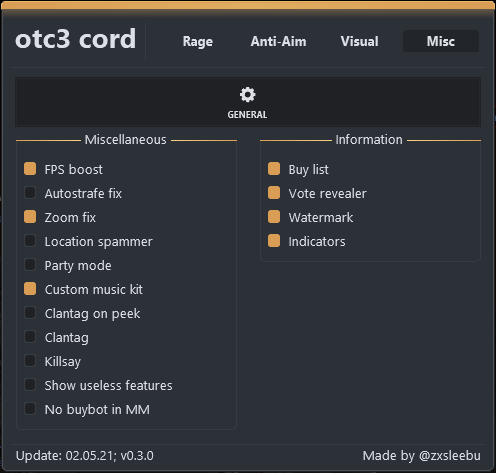Toggle the Clantag checkbox
The height and width of the screenshot is (473, 496).
(30, 337)
